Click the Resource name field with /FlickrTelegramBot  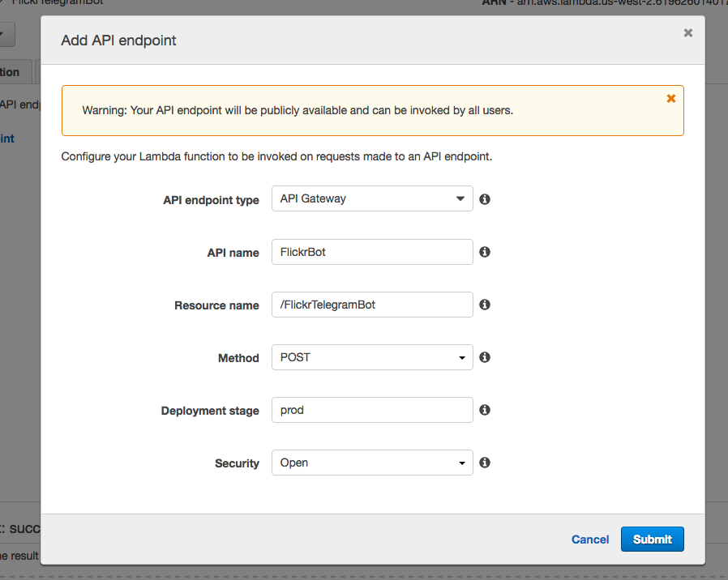(372, 305)
